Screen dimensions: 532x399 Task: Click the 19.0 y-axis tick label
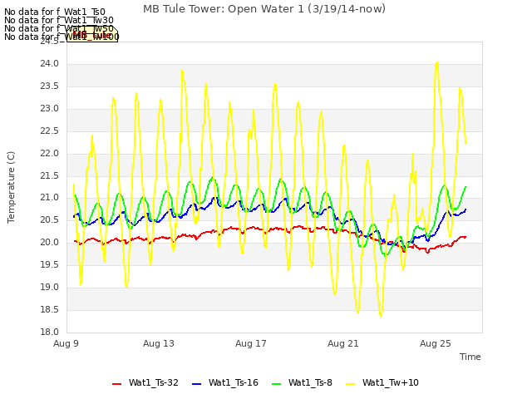coord(50,288)
